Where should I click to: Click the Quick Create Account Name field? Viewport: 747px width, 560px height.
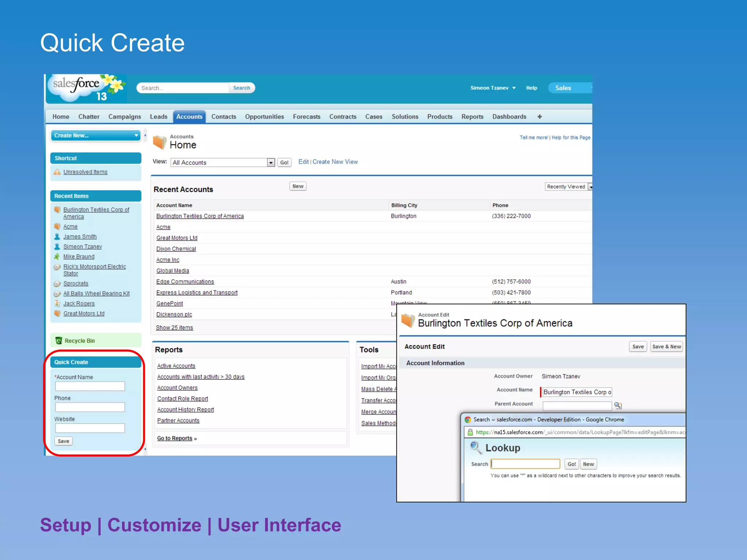click(x=90, y=386)
